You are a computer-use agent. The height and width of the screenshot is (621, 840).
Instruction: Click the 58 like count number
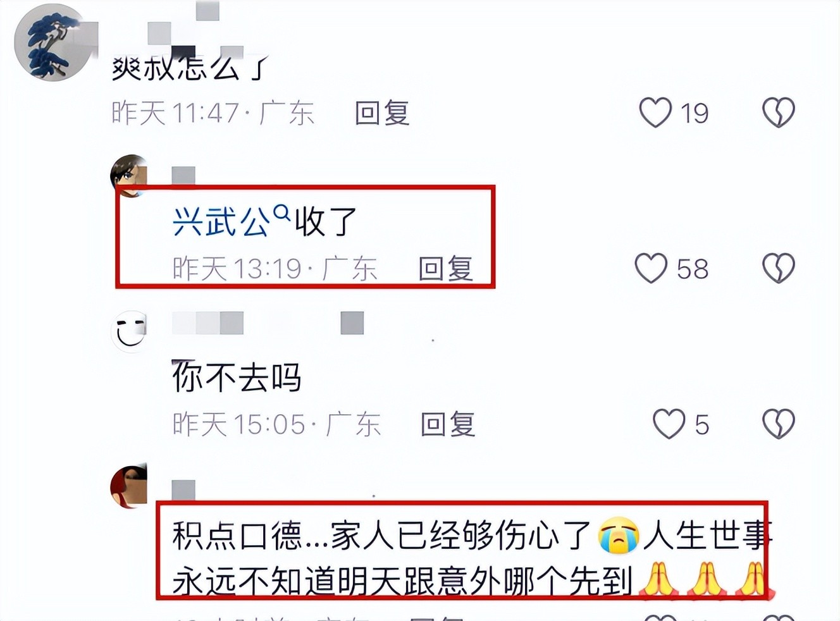pyautogui.click(x=692, y=269)
